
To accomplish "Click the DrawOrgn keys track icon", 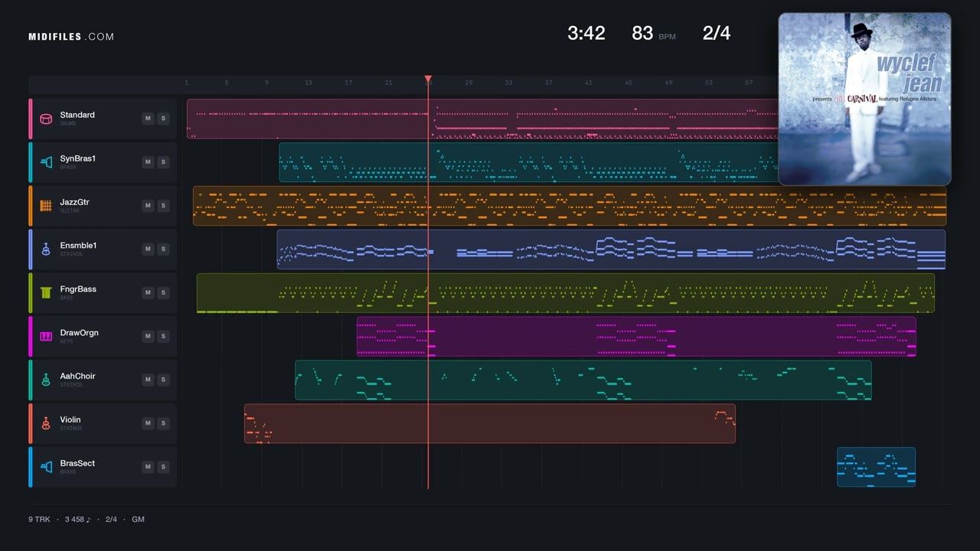I will click(46, 337).
